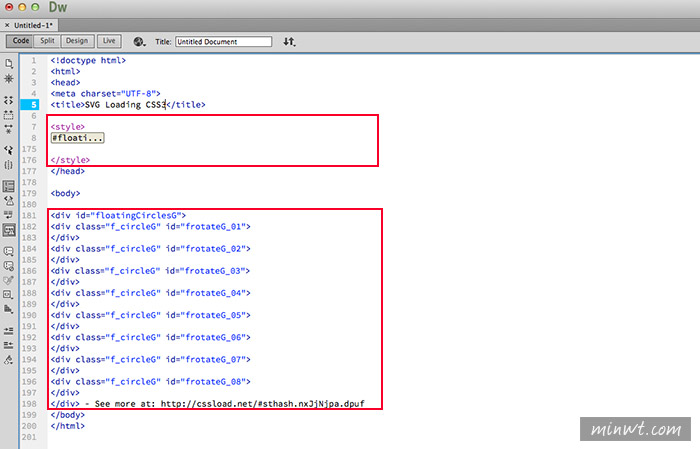Click in the document Title field

pyautogui.click(x=223, y=42)
